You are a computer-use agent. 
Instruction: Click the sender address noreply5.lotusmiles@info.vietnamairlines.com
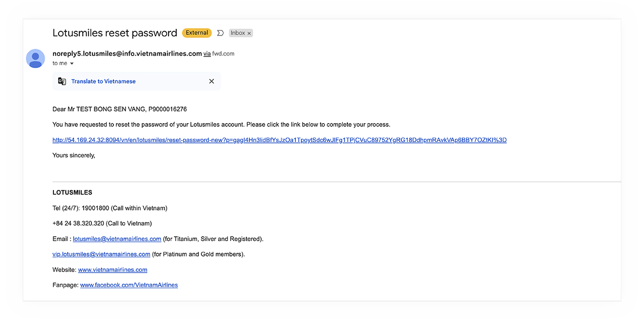(x=126, y=52)
